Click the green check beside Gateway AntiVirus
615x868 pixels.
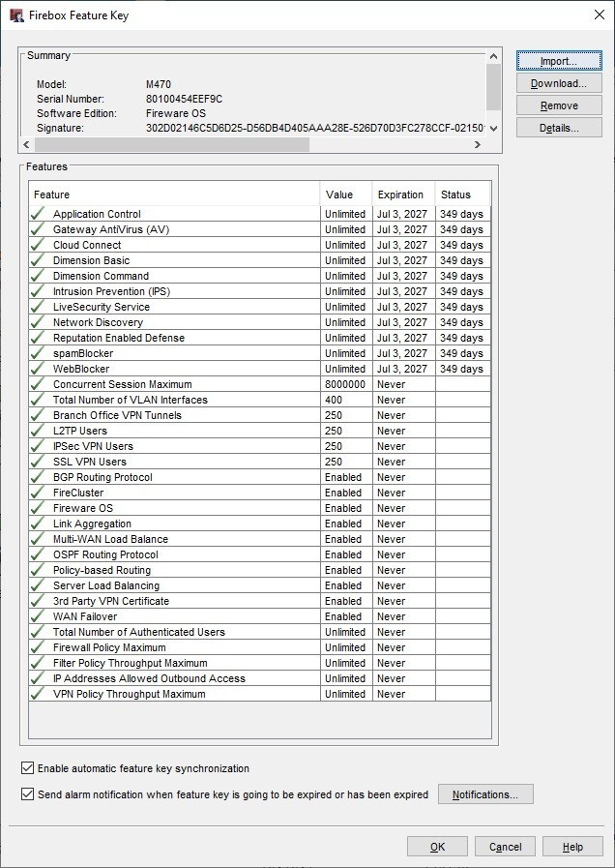pyautogui.click(x=38, y=229)
